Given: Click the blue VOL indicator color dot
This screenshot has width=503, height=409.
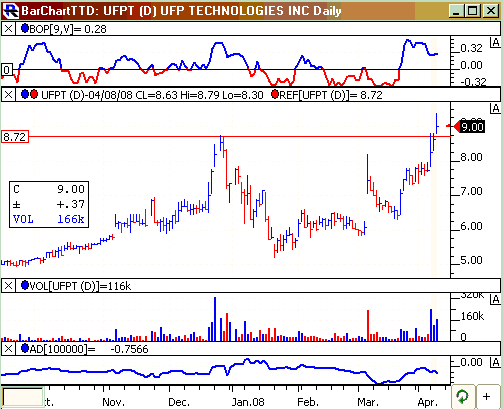Looking at the screenshot, I should tap(25, 285).
